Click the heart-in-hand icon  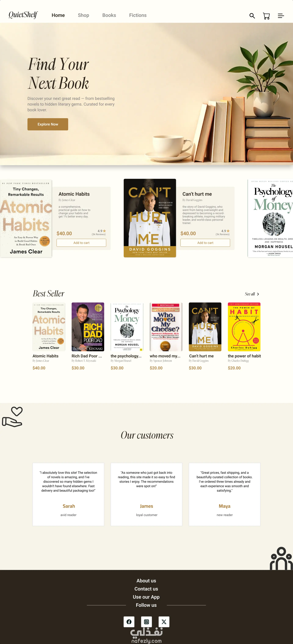tap(12, 417)
